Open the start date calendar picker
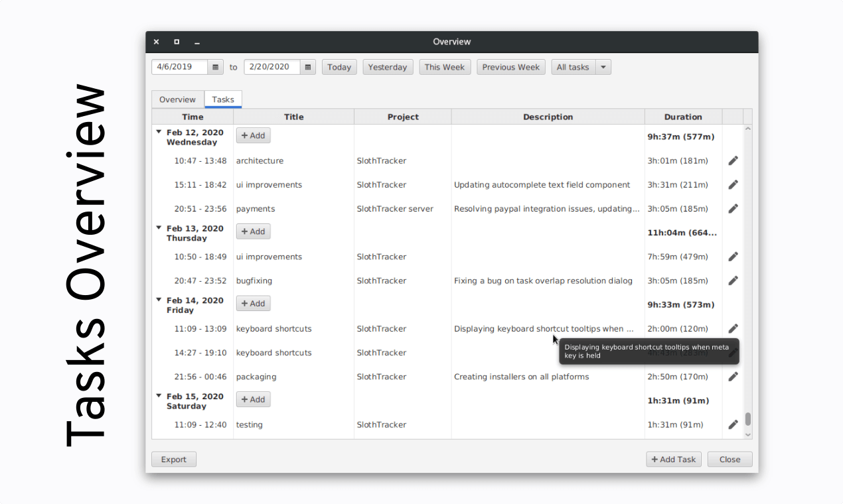 pyautogui.click(x=216, y=67)
